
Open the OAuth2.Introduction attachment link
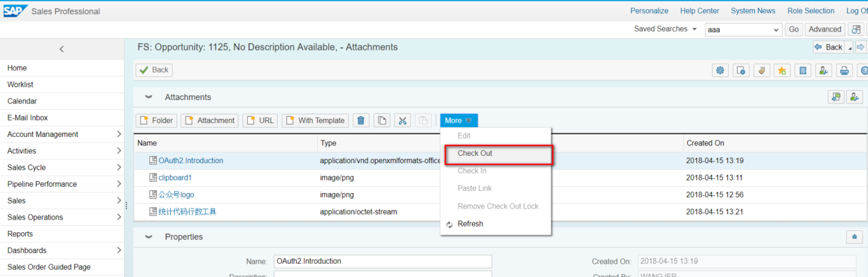pyautogui.click(x=190, y=161)
